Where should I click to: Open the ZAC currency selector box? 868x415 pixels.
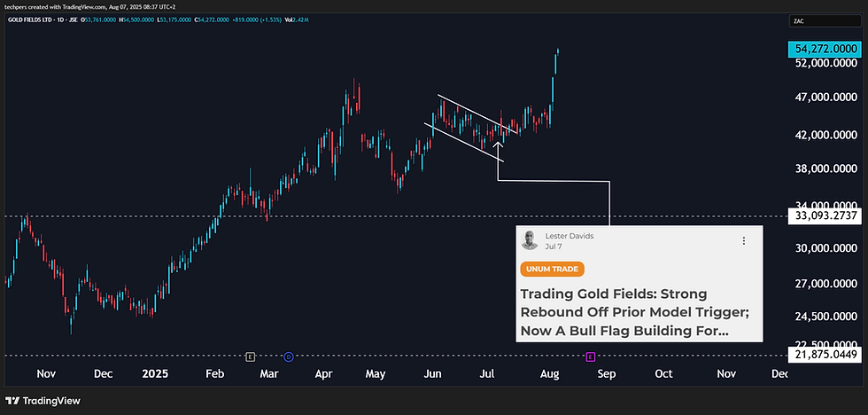tap(825, 21)
